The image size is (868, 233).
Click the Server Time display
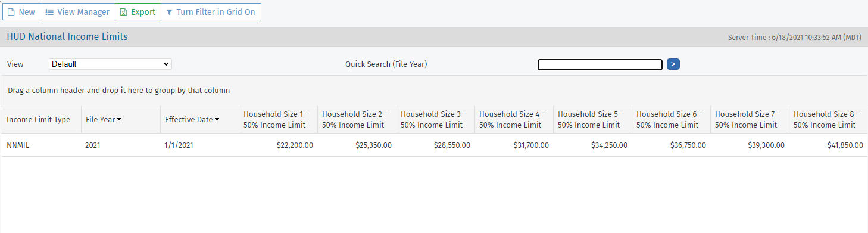click(794, 38)
